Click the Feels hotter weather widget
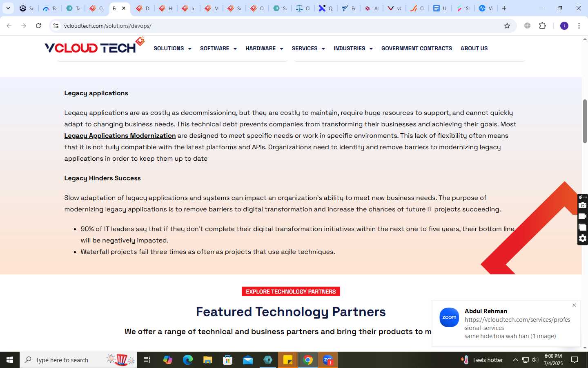The image size is (588, 368). pos(482,360)
